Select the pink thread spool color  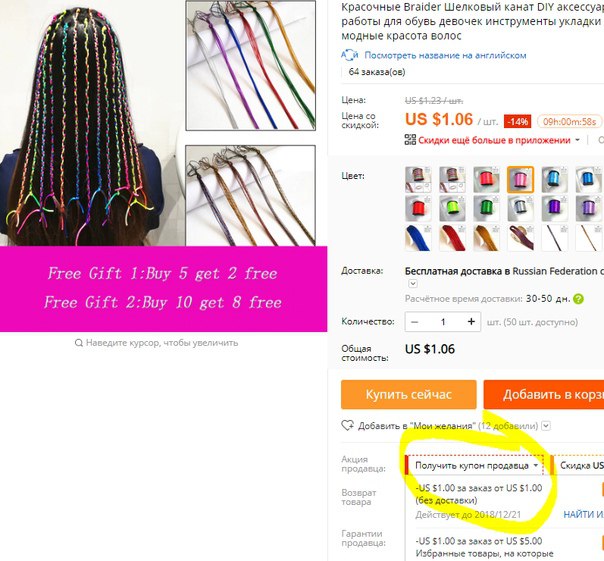coord(520,180)
